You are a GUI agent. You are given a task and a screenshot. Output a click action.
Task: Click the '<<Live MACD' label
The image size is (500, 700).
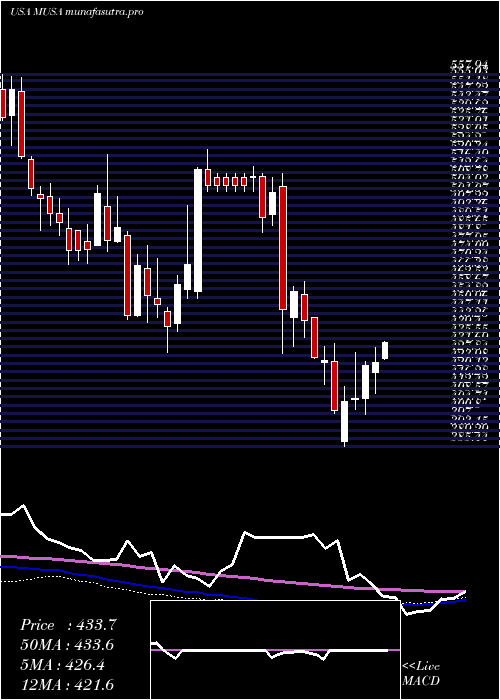tap(421, 674)
